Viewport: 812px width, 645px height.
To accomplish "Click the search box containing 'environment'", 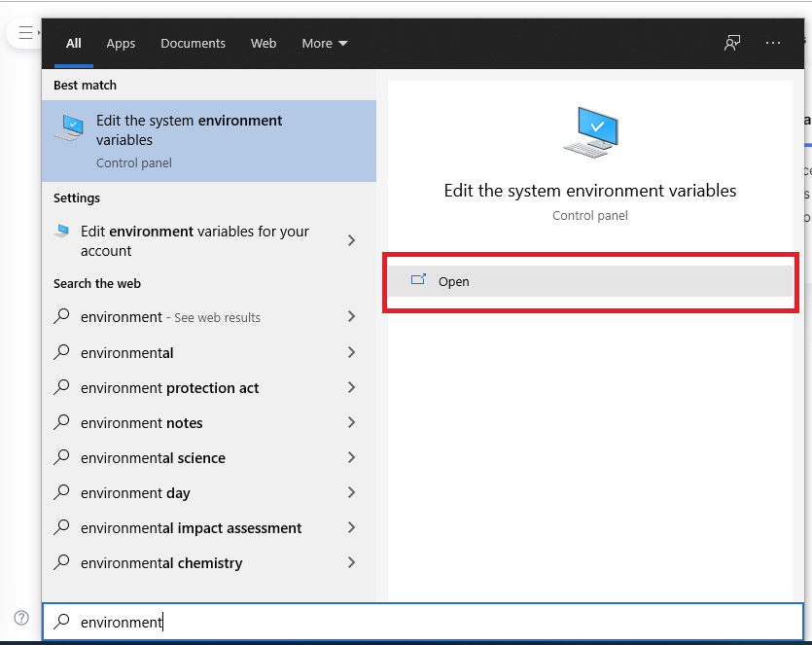I will point(423,622).
